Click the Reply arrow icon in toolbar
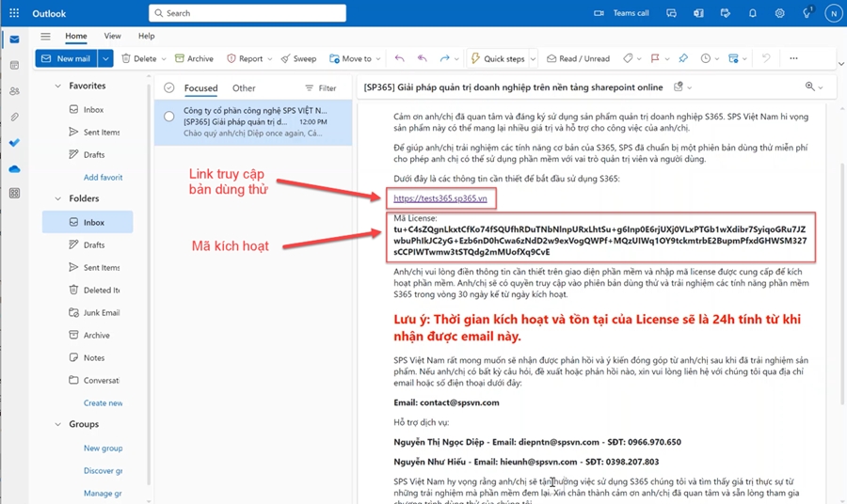This screenshot has height=504, width=847. [400, 58]
